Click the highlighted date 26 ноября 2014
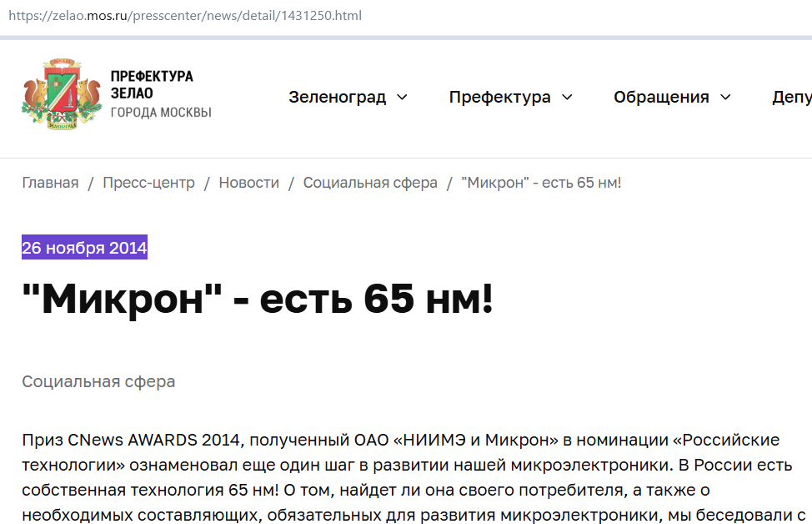 point(84,247)
